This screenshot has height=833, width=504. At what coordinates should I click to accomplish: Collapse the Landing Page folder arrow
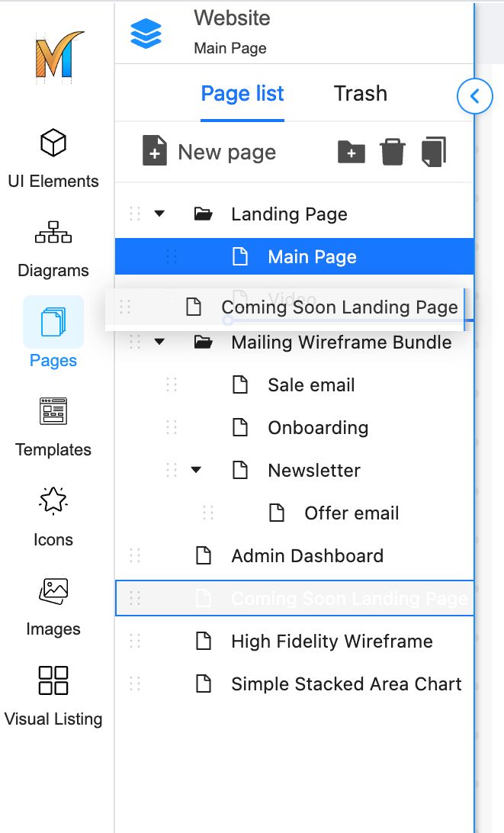tap(159, 214)
